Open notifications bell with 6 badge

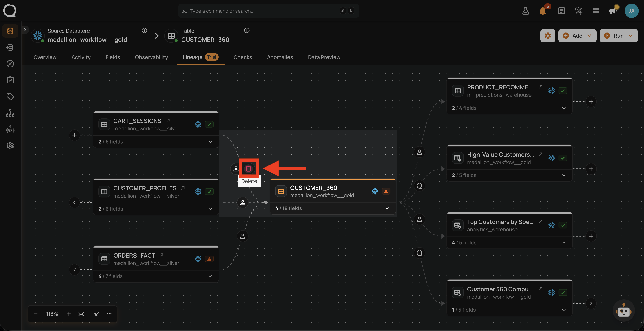tap(543, 11)
